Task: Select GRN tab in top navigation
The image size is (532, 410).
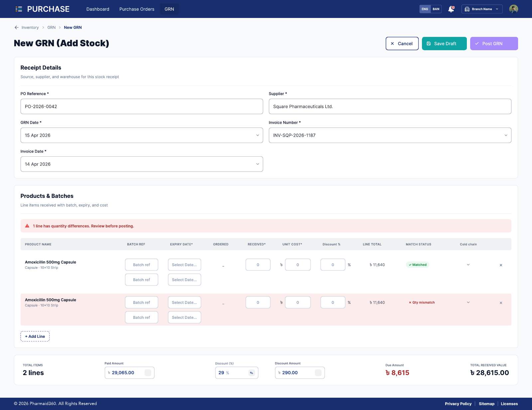Action: click(169, 9)
